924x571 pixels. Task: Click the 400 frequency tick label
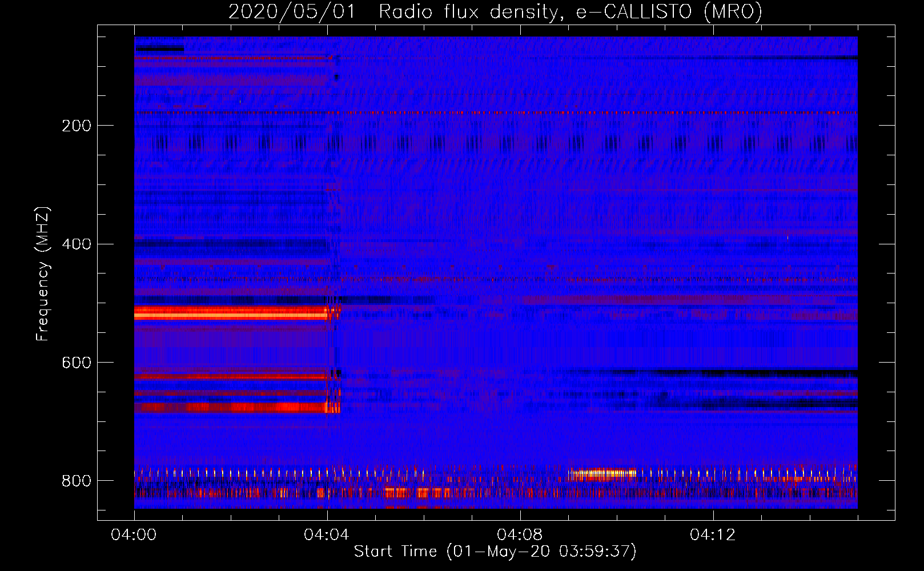click(77, 244)
